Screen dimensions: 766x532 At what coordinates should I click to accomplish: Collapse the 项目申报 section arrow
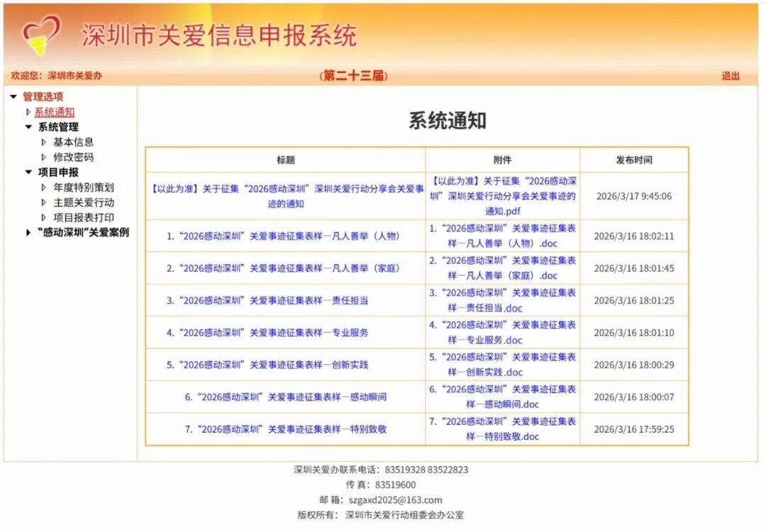[28, 172]
